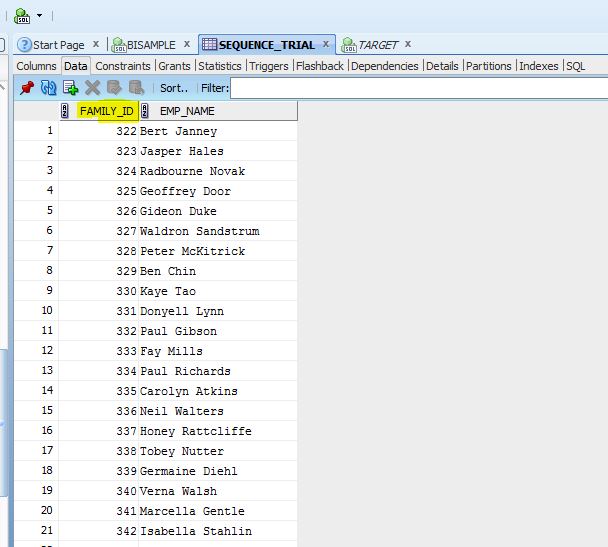This screenshot has width=608, height=547.
Task: Open the Statistics sub-tab
Action: 219,66
